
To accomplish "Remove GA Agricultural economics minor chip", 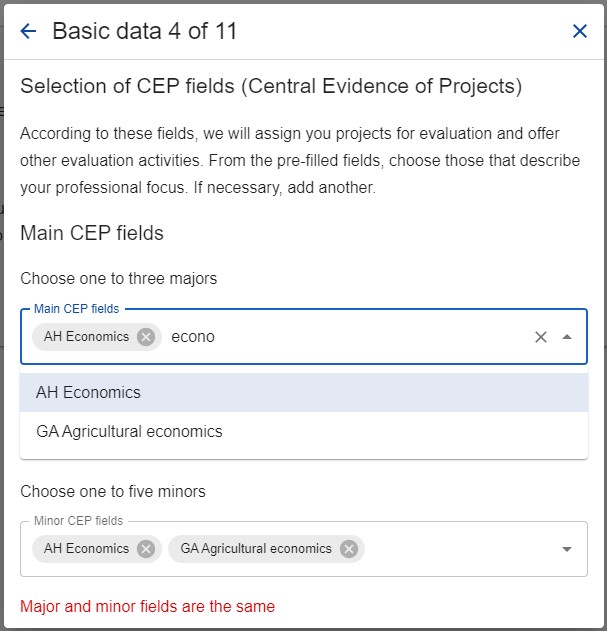I will (349, 549).
